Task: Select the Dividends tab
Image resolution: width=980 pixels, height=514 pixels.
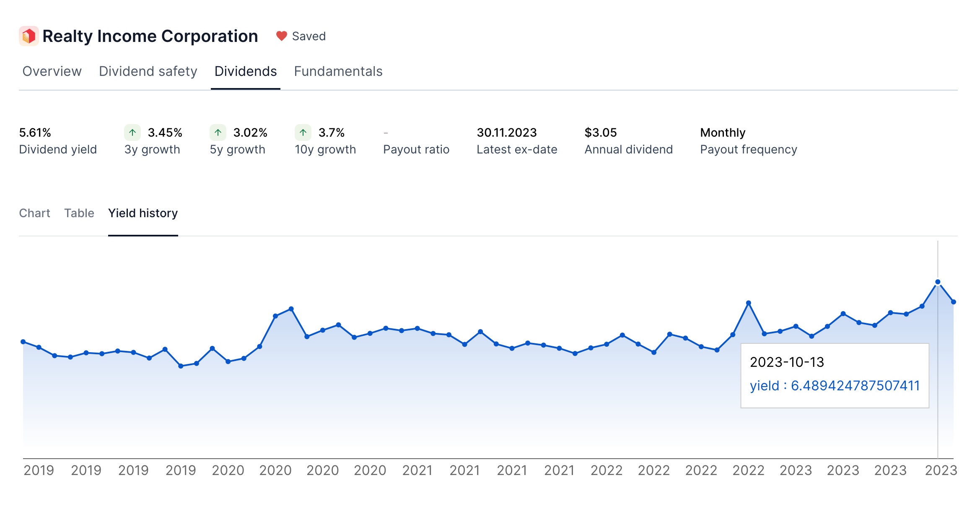Action: tap(246, 71)
